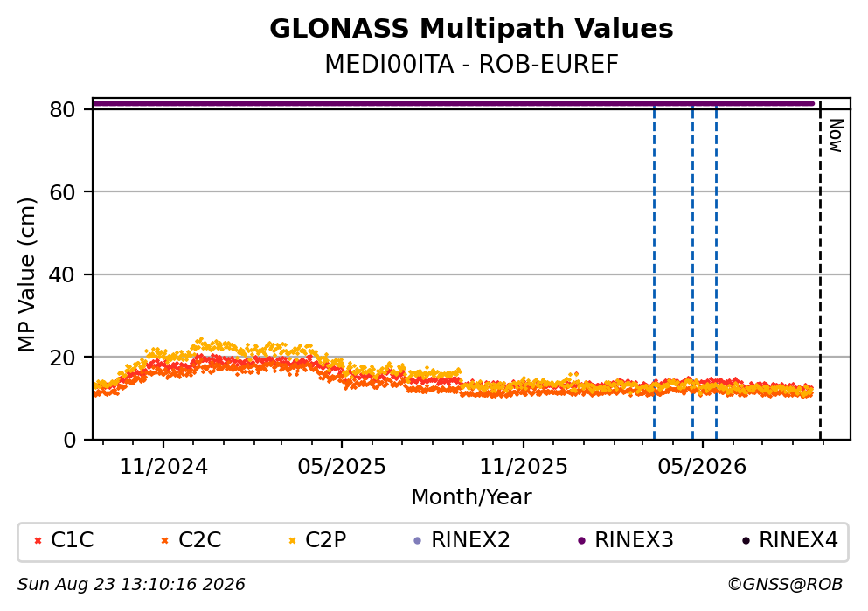This screenshot has width=868, height=611.
Task: Click the C1C legend entry
Action: click(x=64, y=540)
